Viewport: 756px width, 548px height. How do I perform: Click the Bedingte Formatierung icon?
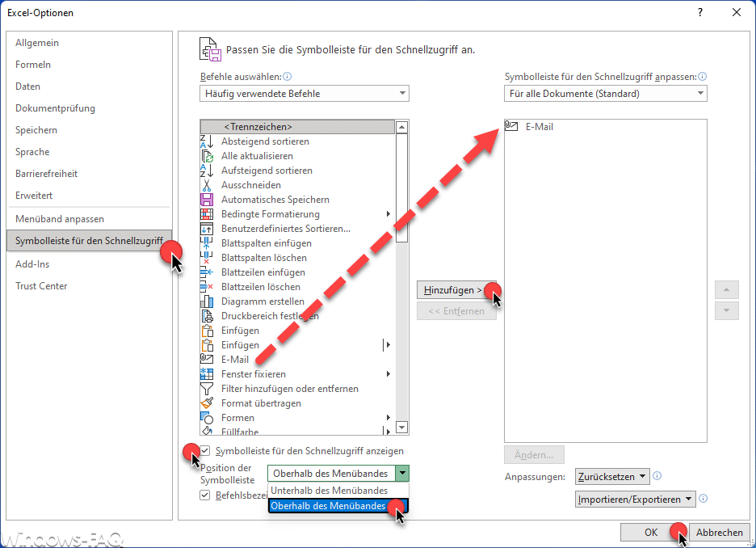(x=206, y=214)
